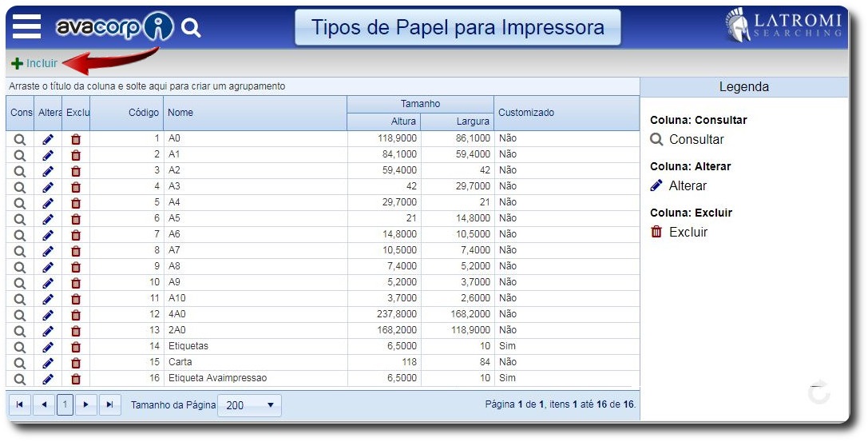Click the name cell 'A10'
Image resolution: width=868 pixels, height=442 pixels.
(x=177, y=298)
